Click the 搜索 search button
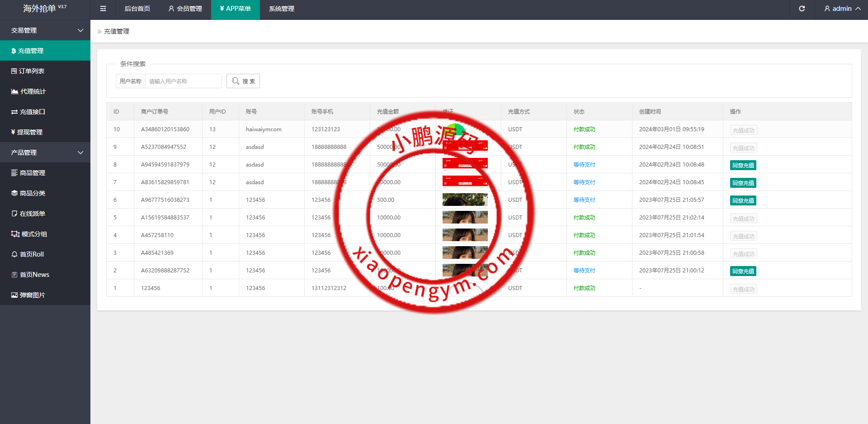 tap(243, 81)
